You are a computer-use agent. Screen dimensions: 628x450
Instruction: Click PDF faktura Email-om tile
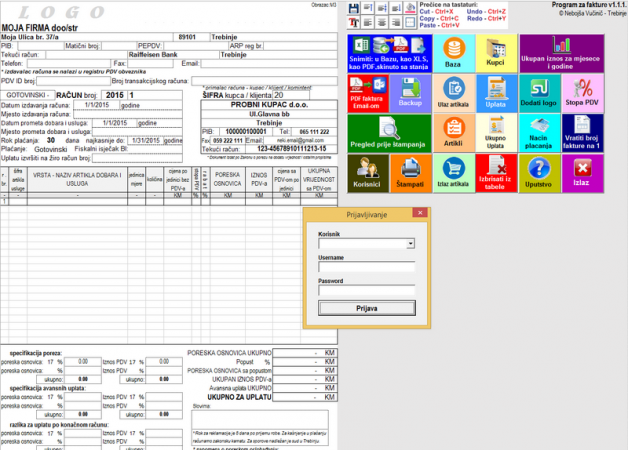pyautogui.click(x=368, y=93)
